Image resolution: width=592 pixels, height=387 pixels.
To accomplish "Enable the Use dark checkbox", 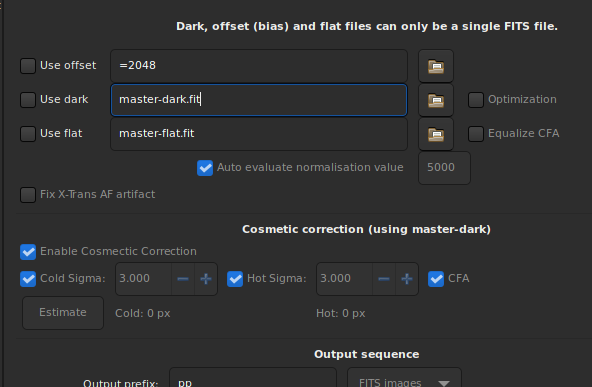I will coord(28,100).
